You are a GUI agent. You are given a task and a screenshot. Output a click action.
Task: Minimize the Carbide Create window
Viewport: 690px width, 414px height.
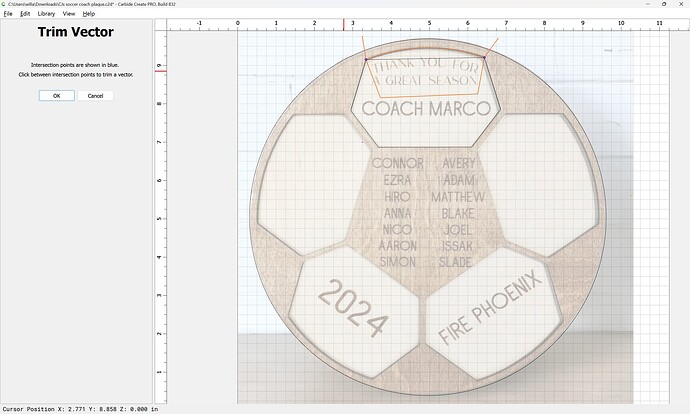[648, 4]
